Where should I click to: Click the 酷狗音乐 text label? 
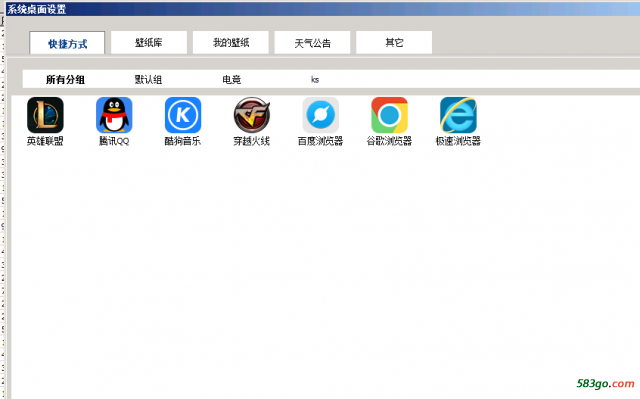tap(183, 141)
